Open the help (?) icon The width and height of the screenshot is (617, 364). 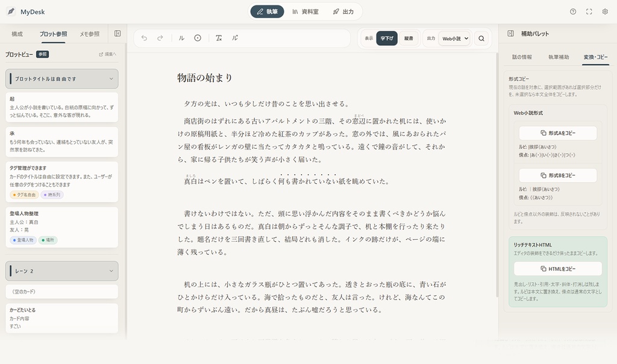[x=572, y=11]
